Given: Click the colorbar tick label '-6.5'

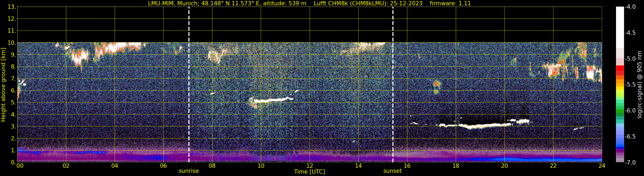Looking at the screenshot, I should (630, 137).
